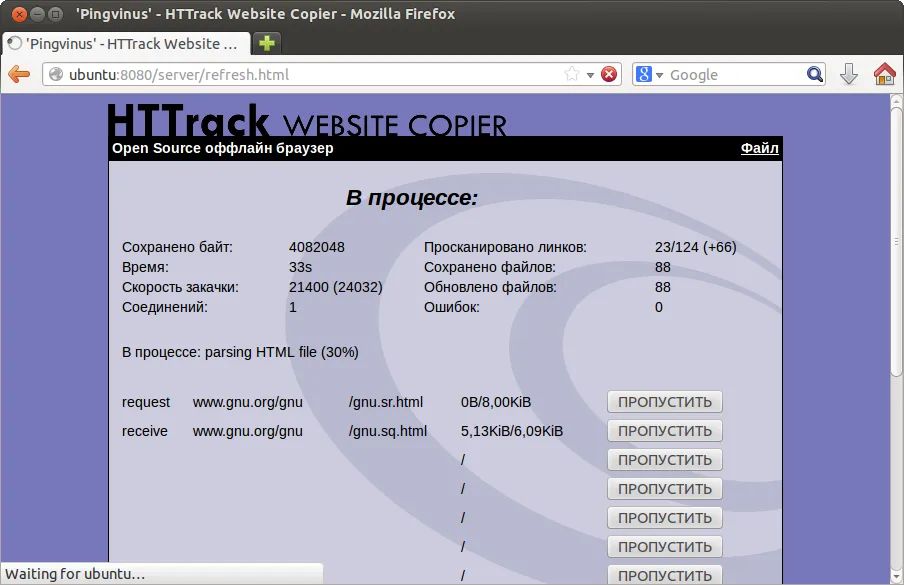Click the Open Source оффлайн браузер subtitle

[223, 148]
